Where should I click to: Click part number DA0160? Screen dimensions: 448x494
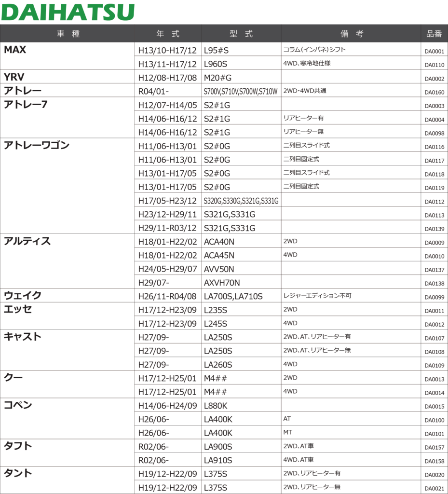pyautogui.click(x=434, y=92)
